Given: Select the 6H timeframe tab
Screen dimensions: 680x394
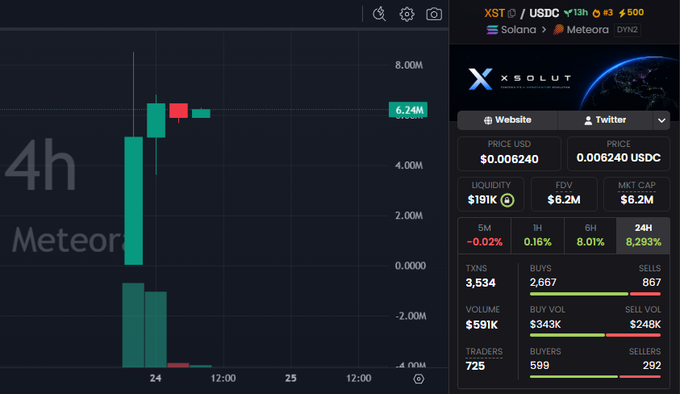Looking at the screenshot, I should [590, 235].
